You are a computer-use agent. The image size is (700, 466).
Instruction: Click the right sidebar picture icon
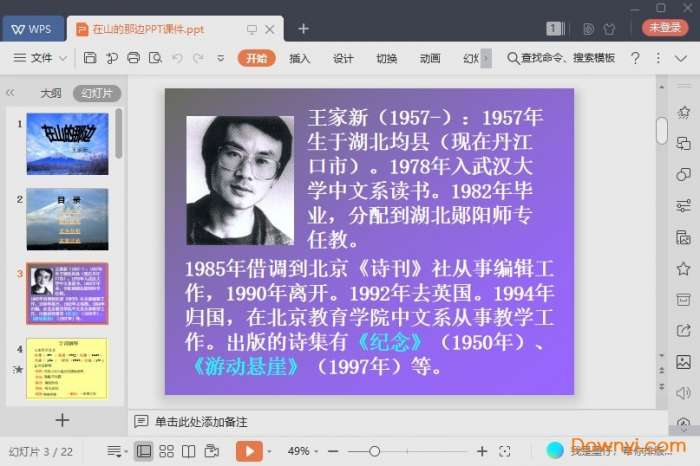click(x=683, y=362)
